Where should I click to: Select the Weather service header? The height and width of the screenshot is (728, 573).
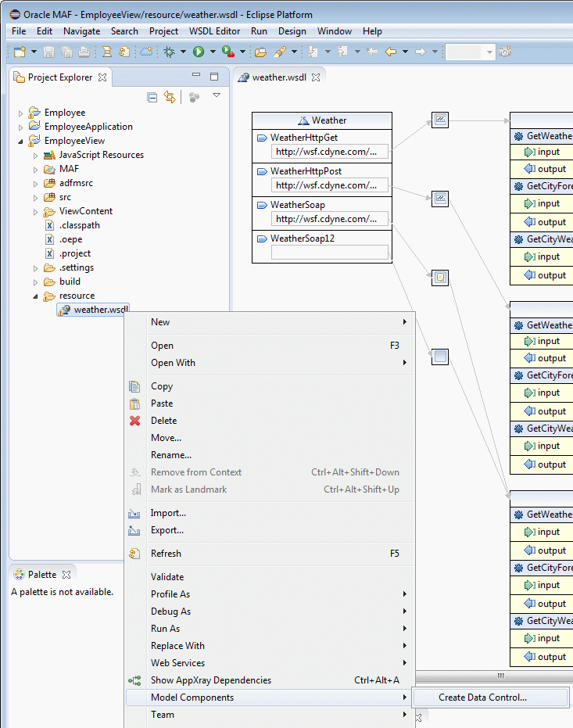coord(322,120)
